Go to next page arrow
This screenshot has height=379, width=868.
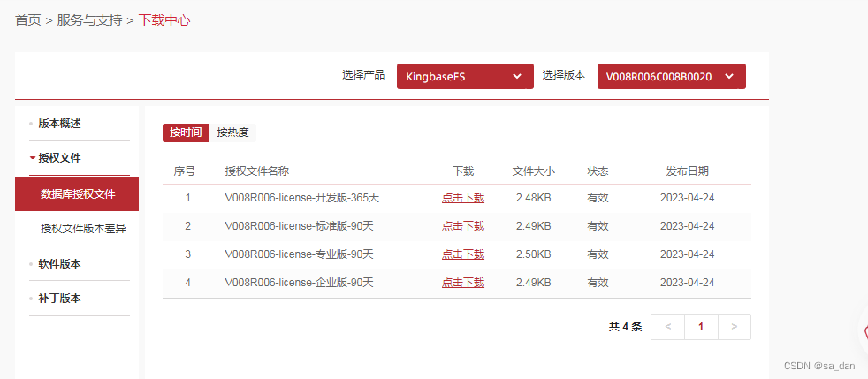[x=735, y=327]
